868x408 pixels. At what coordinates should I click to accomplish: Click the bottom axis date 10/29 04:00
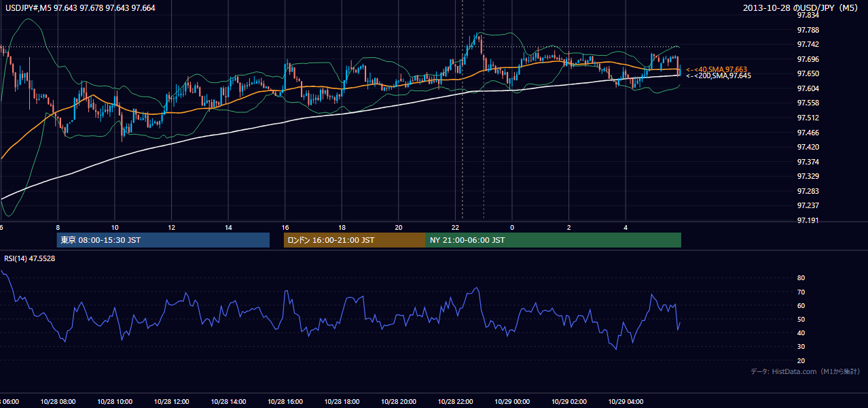pyautogui.click(x=625, y=402)
